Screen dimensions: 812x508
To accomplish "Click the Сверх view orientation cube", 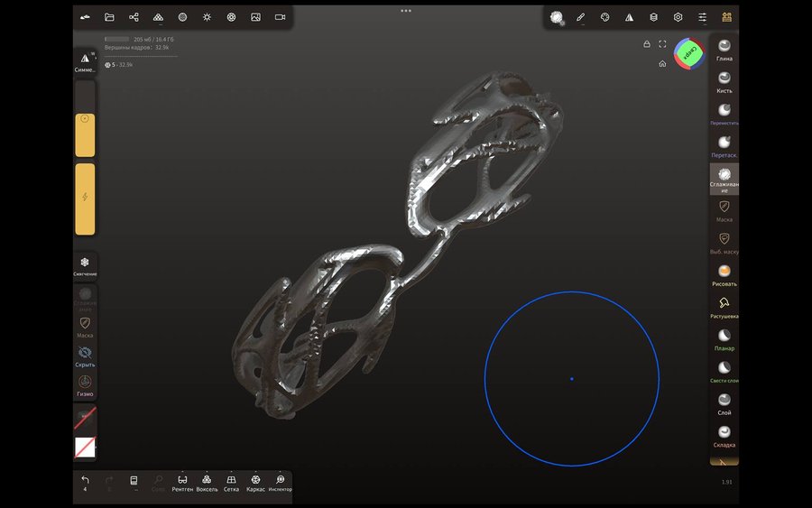I will [689, 53].
